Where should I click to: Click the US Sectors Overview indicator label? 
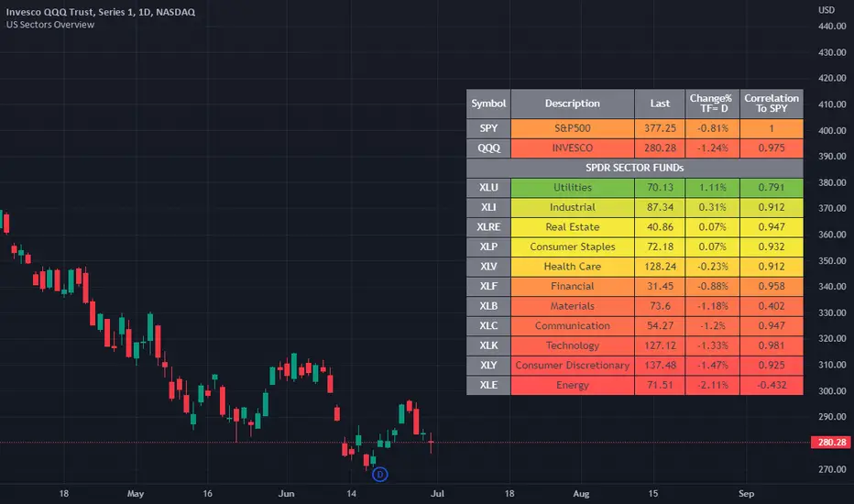50,25
